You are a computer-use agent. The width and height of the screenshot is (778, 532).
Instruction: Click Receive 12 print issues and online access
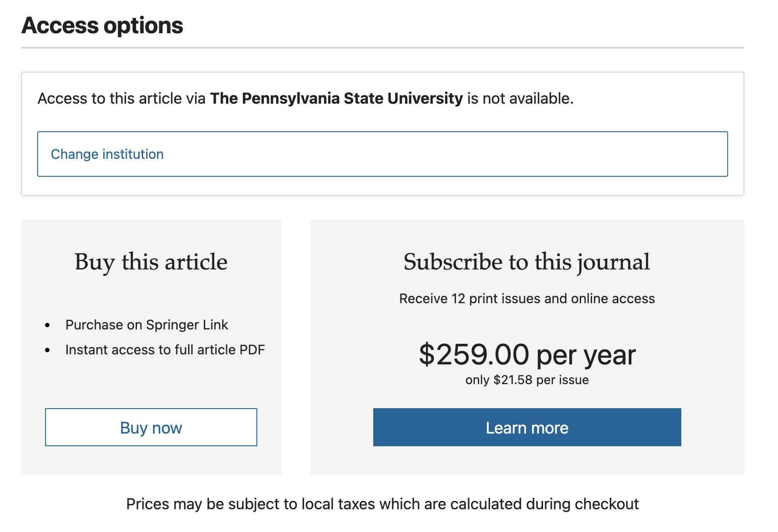pyautogui.click(x=527, y=298)
